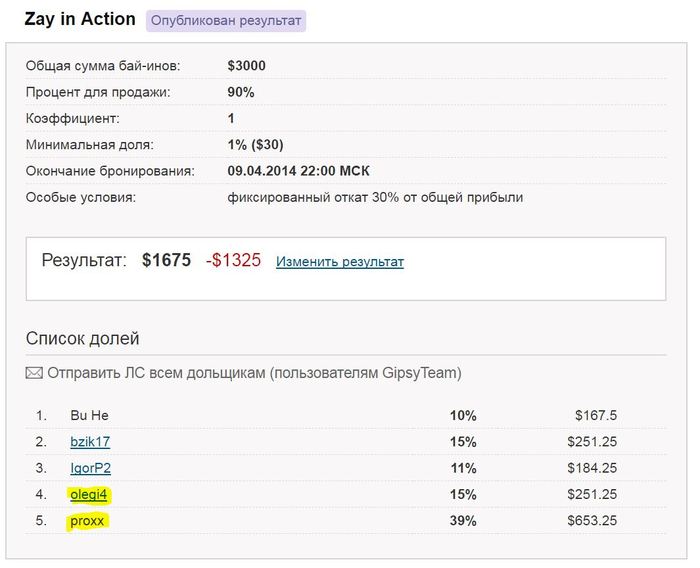Click the 'Опубликован результат' status badge
700x568 pixels.
coord(226,21)
